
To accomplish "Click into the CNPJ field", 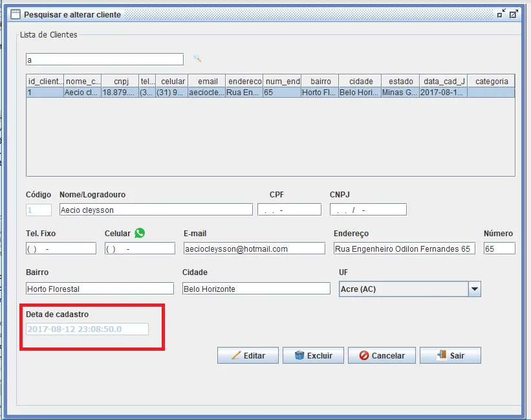I will 368,210.
